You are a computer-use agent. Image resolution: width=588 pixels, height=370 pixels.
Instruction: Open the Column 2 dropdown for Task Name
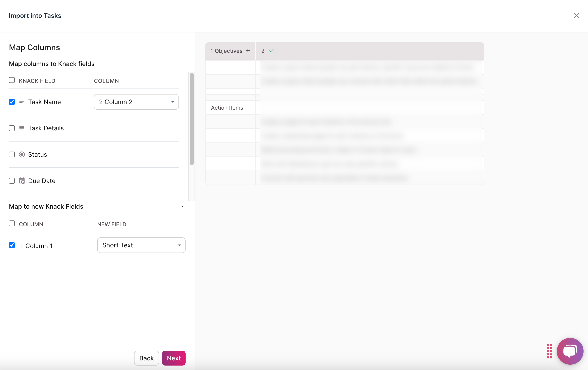[x=136, y=102]
